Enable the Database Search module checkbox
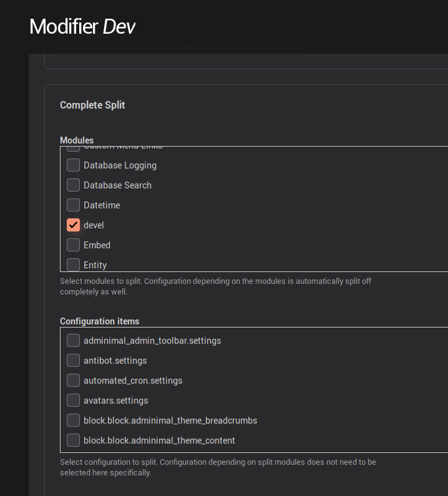448x496 pixels. 73,185
